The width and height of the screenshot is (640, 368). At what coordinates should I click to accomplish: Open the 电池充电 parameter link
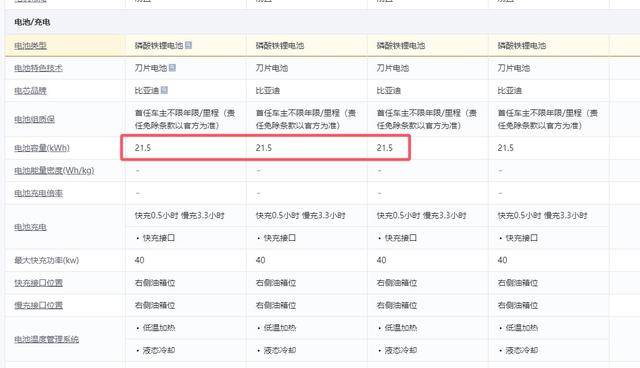coord(31,227)
